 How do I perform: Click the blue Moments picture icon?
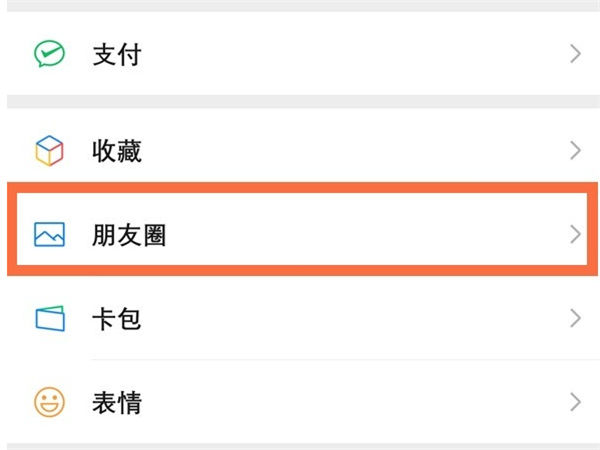pyautogui.click(x=48, y=235)
